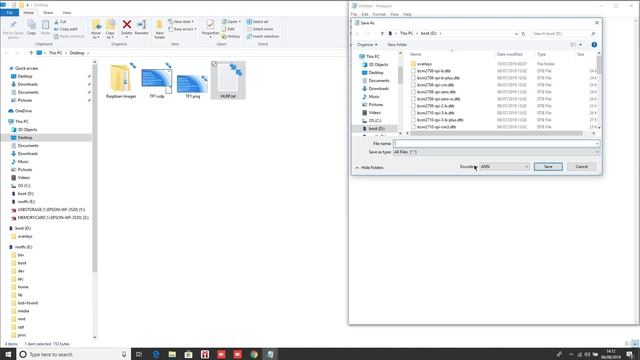Click the Explorer navigation pane scrollbar

pos(95,167)
